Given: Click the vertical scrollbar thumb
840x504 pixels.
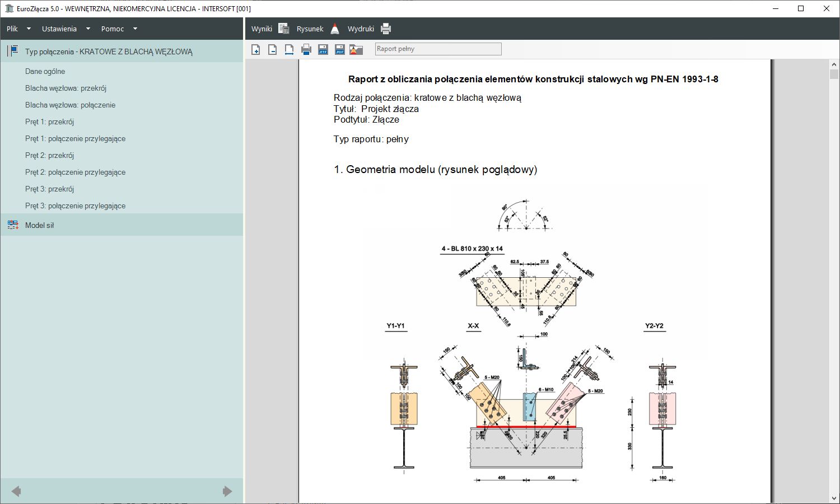Looking at the screenshot, I should 834,74.
